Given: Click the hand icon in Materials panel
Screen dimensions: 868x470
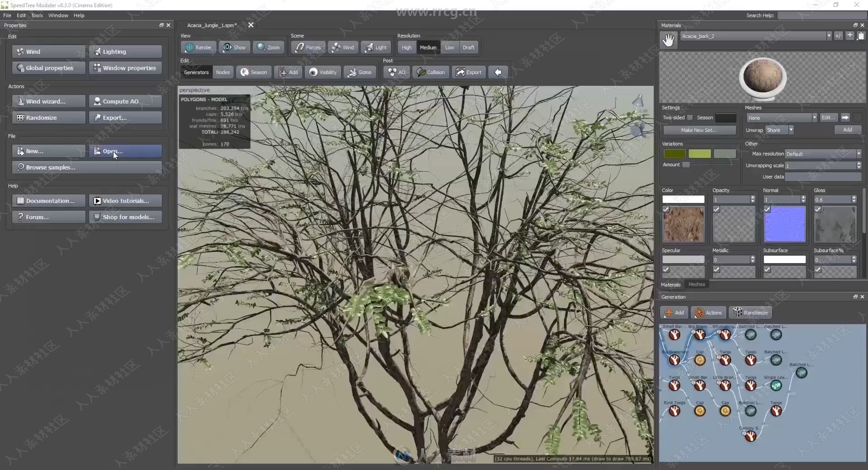Looking at the screenshot, I should click(669, 40).
